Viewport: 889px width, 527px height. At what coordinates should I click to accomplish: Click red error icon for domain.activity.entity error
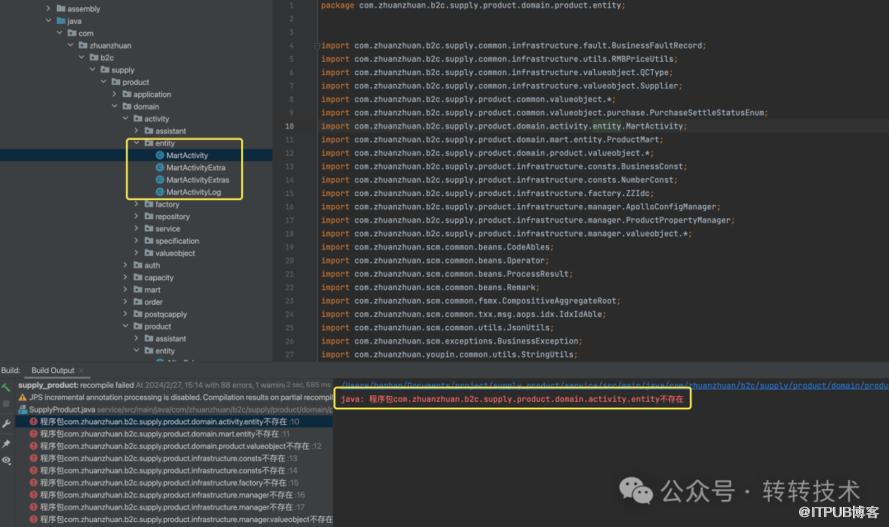click(33, 422)
